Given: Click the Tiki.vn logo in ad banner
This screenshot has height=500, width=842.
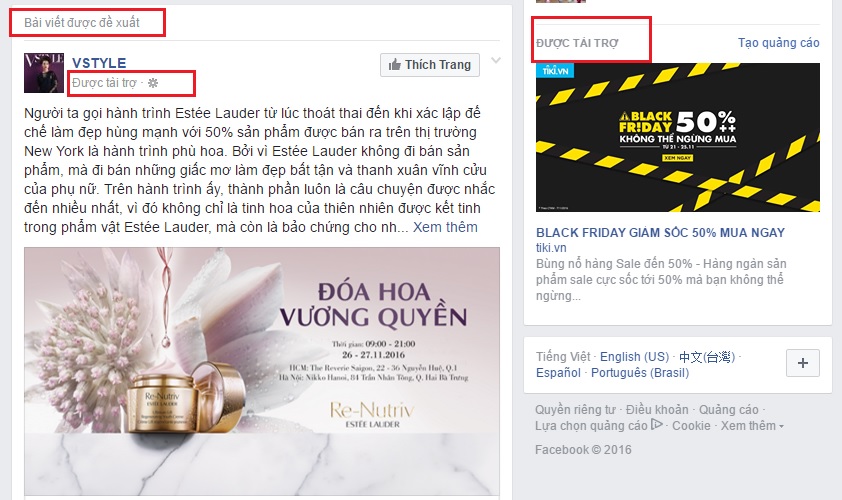Looking at the screenshot, I should tap(555, 70).
